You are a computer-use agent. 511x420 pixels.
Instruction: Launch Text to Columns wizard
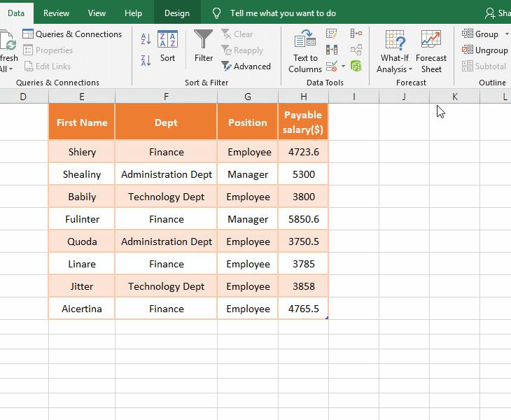[x=305, y=50]
